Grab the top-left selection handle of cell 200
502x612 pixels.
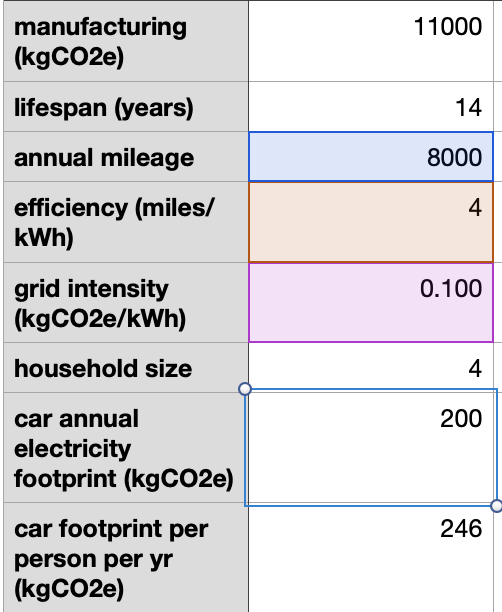click(245, 389)
